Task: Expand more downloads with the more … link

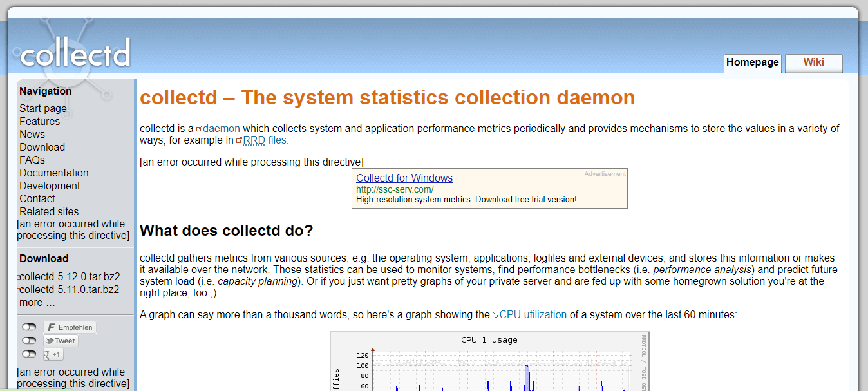Action: pos(37,303)
